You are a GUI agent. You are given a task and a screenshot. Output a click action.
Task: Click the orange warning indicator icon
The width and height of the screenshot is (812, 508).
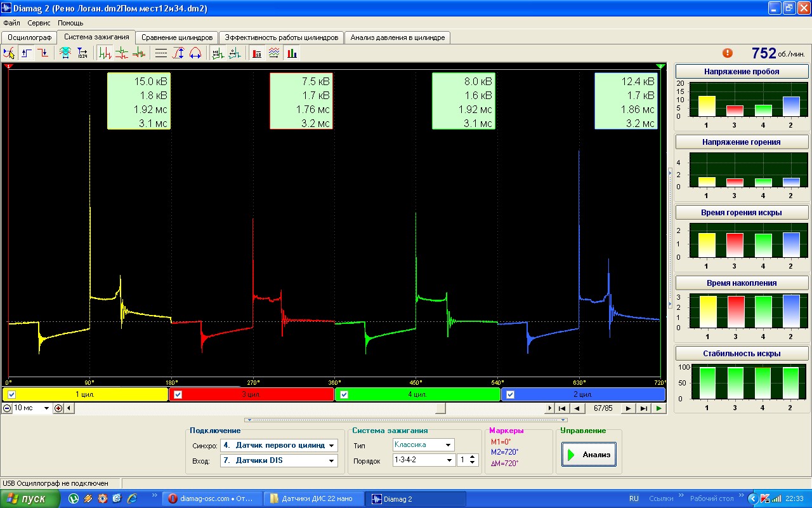pyautogui.click(x=727, y=53)
